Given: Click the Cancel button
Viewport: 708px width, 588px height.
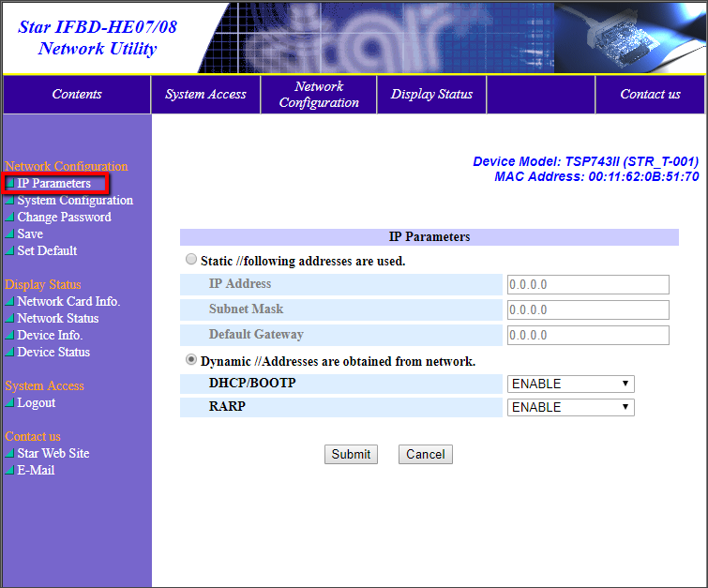Looking at the screenshot, I should (x=426, y=454).
